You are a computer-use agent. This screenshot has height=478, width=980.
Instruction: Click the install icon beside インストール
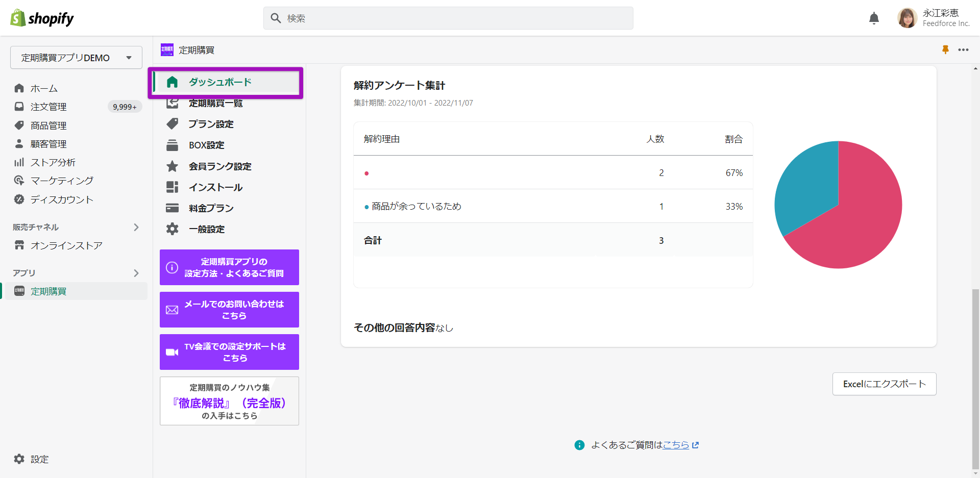tap(173, 187)
